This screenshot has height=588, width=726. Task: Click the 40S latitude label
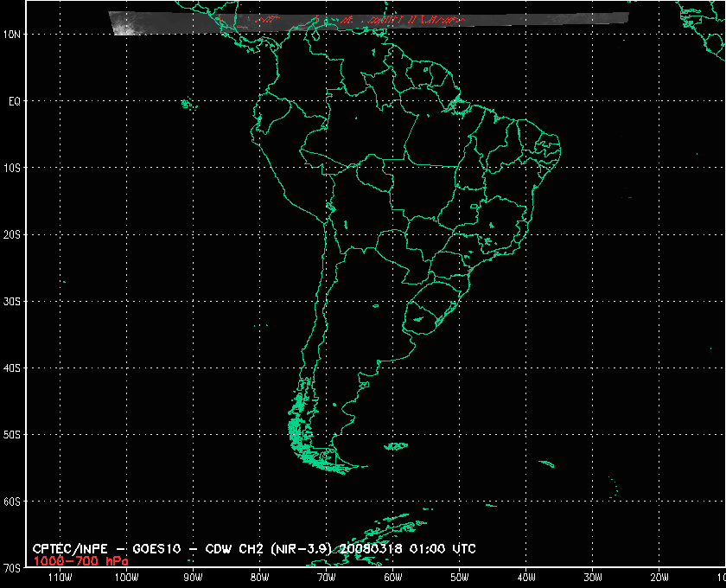click(12, 368)
